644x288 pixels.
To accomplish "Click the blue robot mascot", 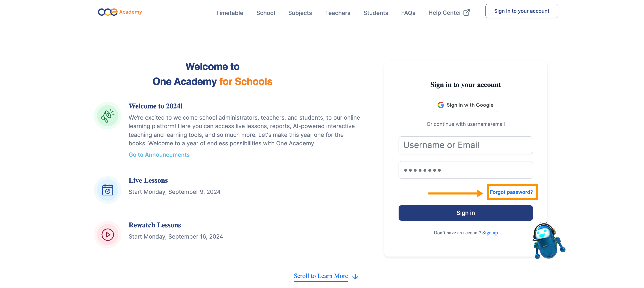I will [547, 241].
